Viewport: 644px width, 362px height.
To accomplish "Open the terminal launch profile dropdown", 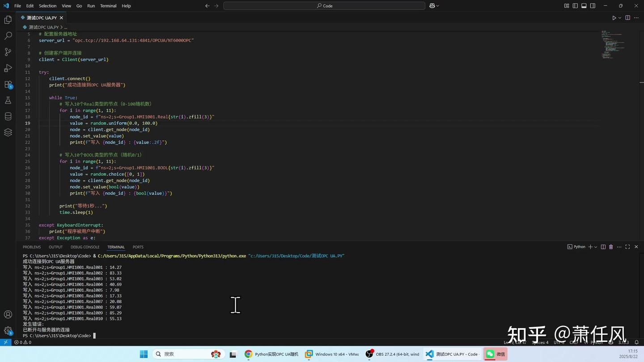I will pos(596,247).
